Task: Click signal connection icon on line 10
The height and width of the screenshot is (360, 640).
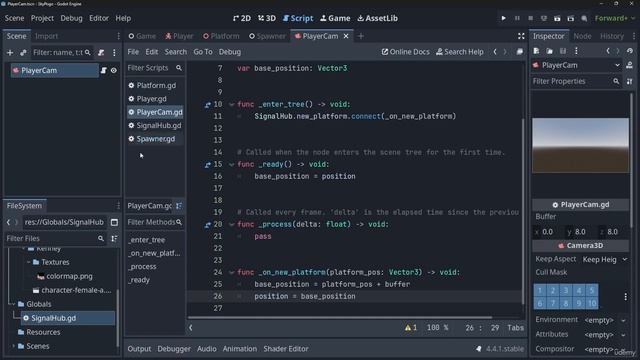Action: click(207, 105)
